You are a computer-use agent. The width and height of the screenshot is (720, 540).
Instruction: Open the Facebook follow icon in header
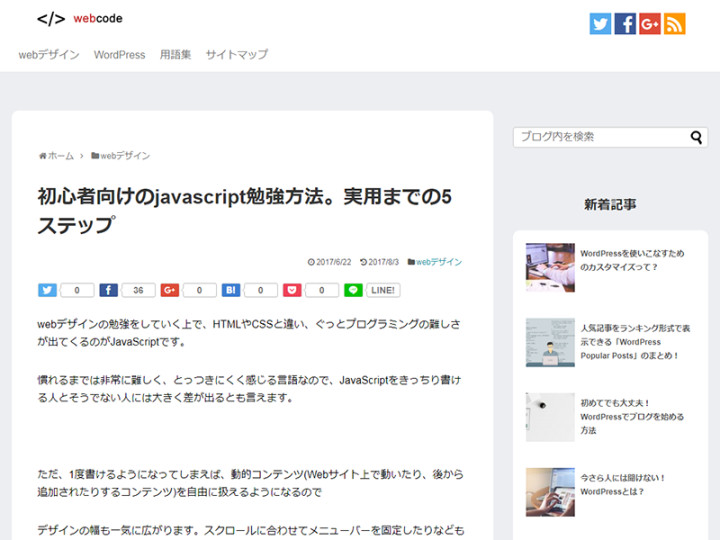click(625, 23)
